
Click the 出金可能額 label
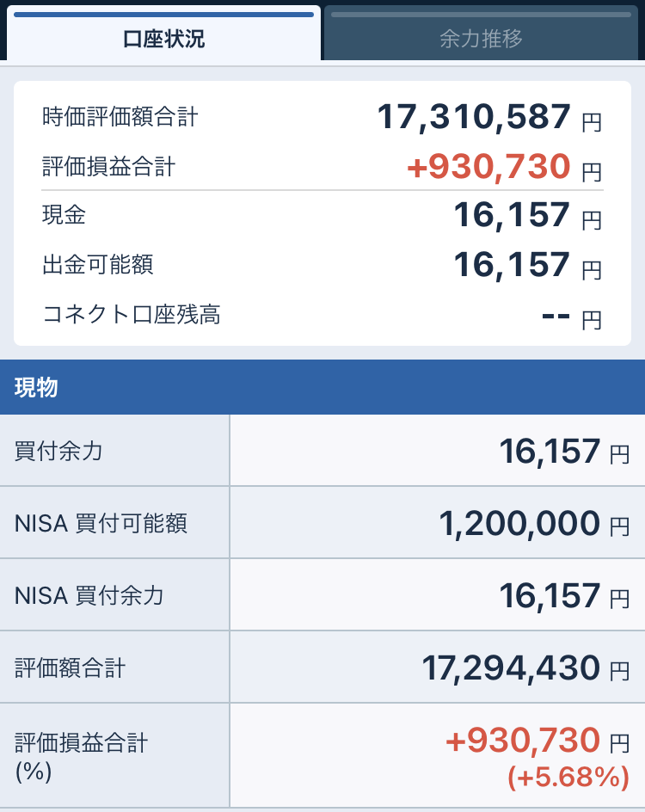coord(97,265)
